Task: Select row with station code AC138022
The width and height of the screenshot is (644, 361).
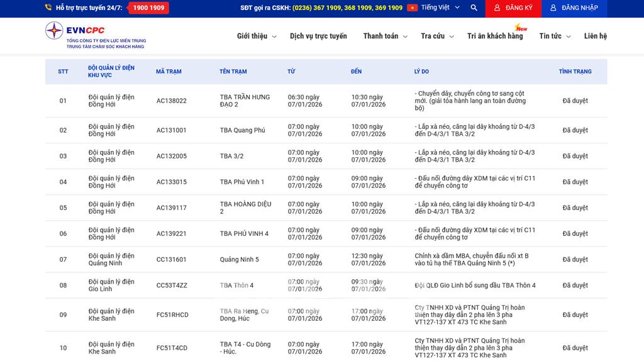Action: pyautogui.click(x=171, y=101)
